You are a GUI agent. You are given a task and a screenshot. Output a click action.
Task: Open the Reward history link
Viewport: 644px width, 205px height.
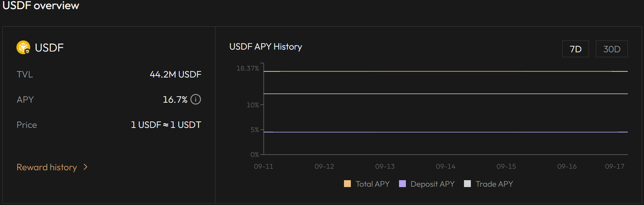[x=47, y=167]
